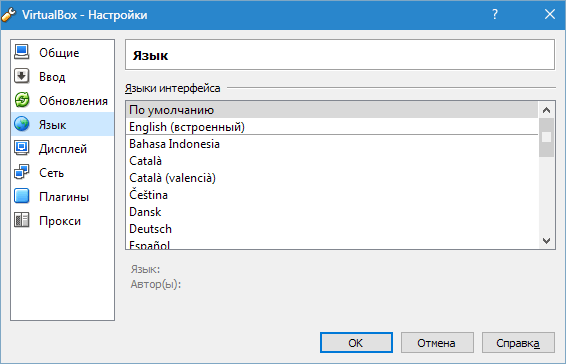
Task: Open the Прокси server icon
Action: (22, 220)
